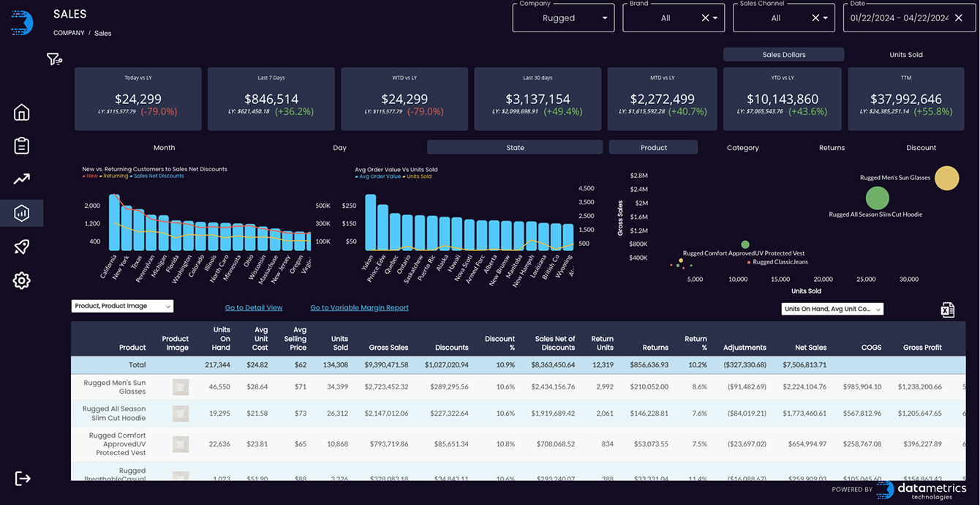Viewport: 980px width, 505px height.
Task: Follow the Go to Detail View link
Action: [x=254, y=308]
